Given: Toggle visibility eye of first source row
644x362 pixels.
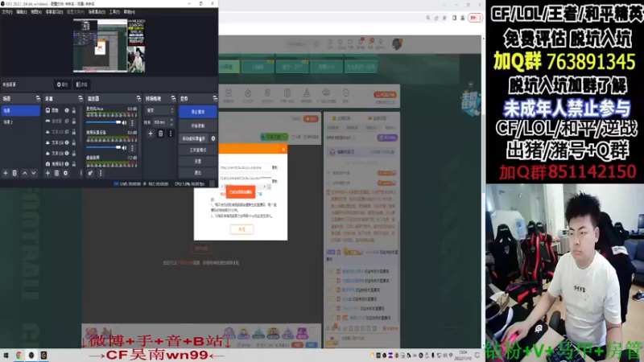Looking at the screenshot, I should (x=67, y=110).
